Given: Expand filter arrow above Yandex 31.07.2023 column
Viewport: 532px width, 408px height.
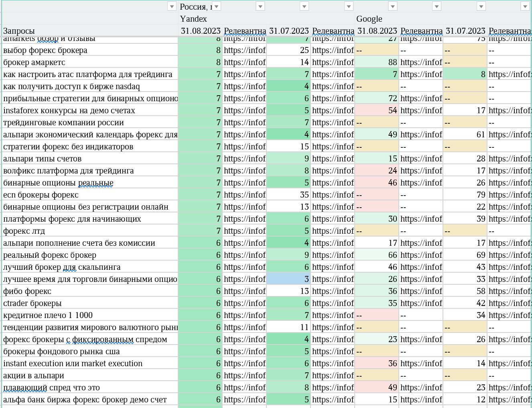Looking at the screenshot, I should point(305,6).
